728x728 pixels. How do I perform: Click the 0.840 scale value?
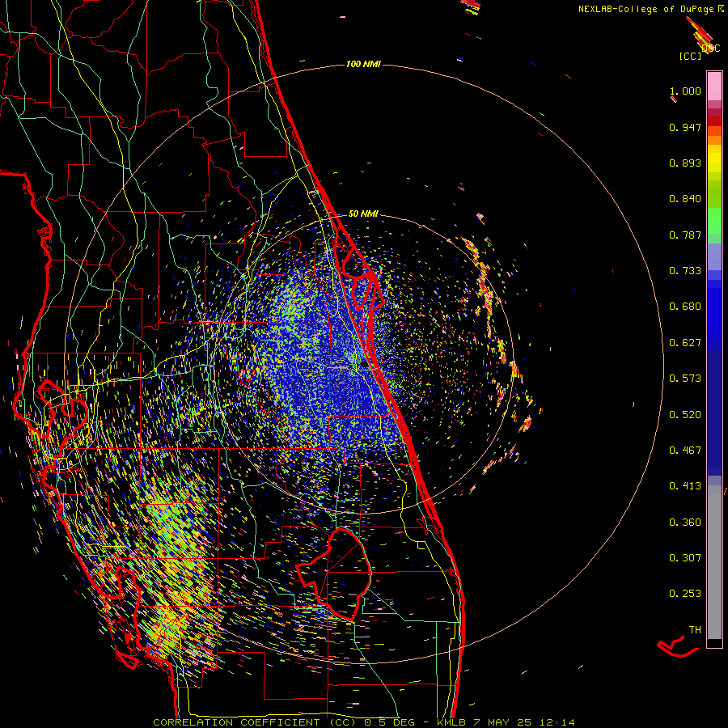pos(685,199)
